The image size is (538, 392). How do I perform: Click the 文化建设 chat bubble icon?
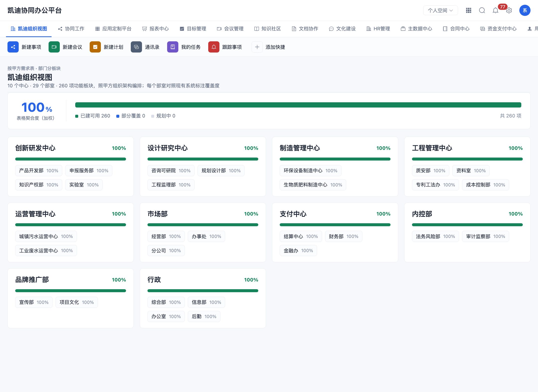[331, 29]
